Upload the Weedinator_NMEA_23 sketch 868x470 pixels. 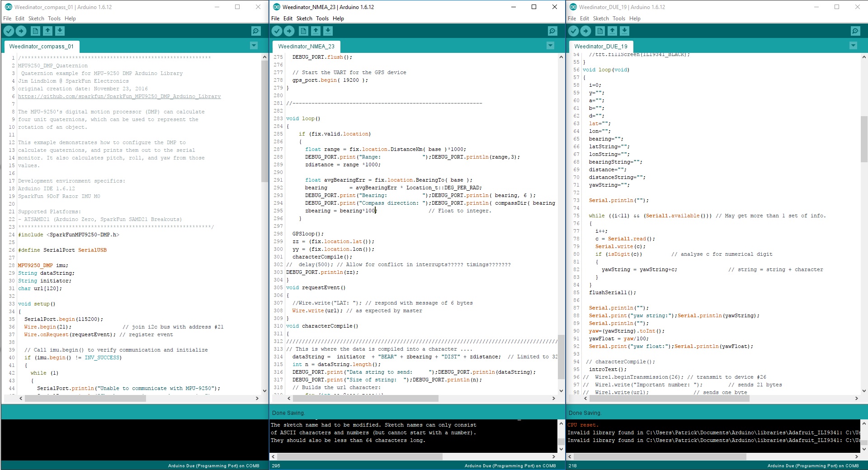coord(289,31)
